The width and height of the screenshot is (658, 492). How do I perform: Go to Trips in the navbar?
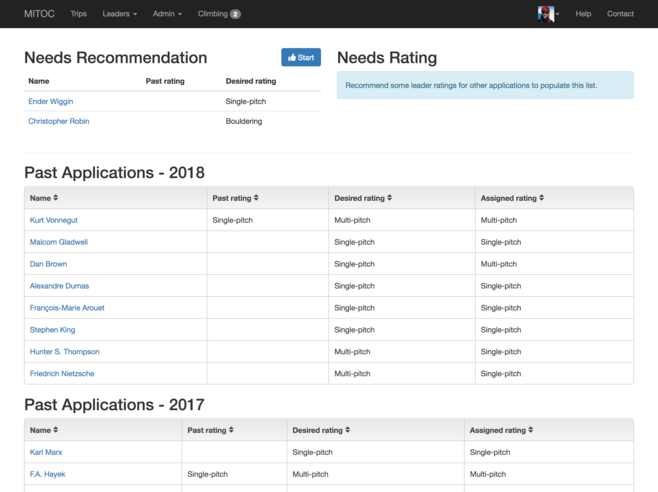[x=79, y=14]
